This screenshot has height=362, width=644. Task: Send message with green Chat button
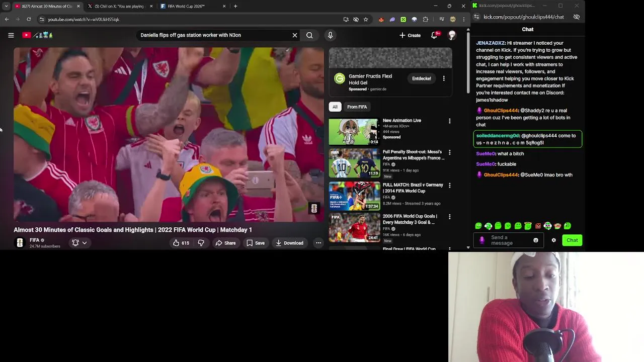(572, 240)
